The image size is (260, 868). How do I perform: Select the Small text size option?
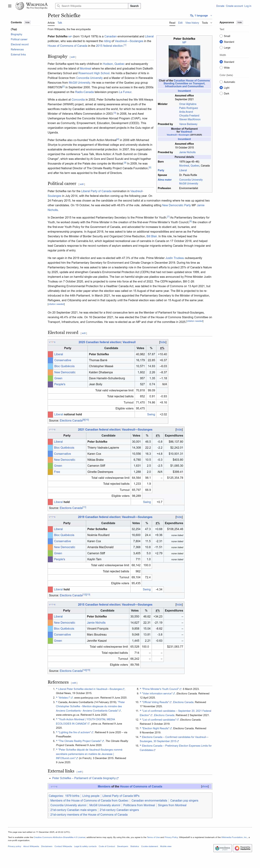[x=221, y=36]
